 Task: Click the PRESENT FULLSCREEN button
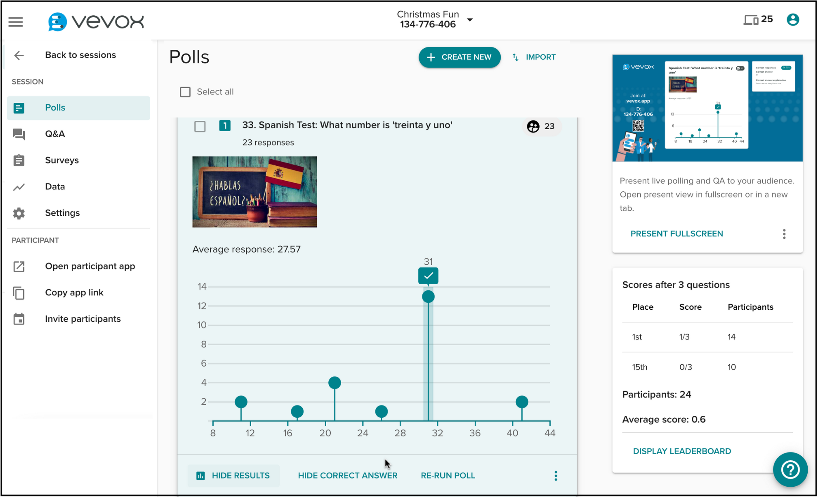point(676,233)
